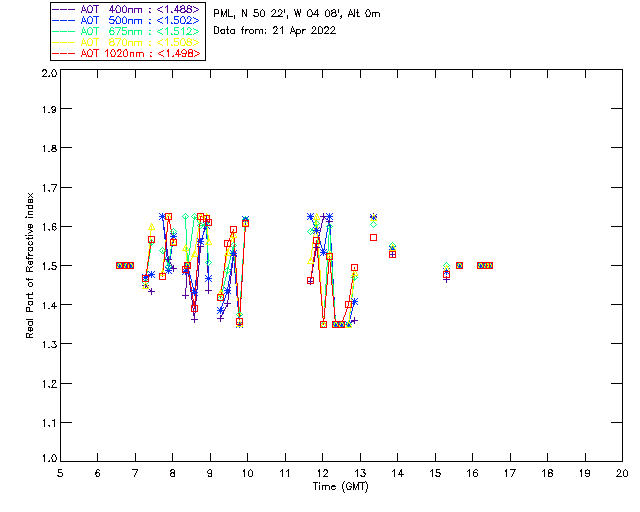Click the 1.5 tick label on the y-axis
This screenshot has width=640, height=512.
[x=48, y=266]
